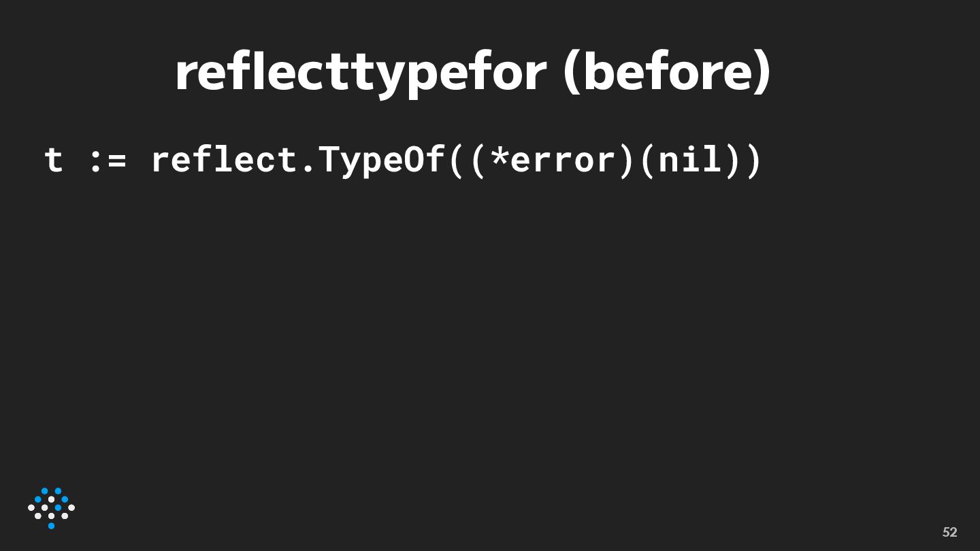Click the asterisk before "error"
Screen dimensions: 980x551
pos(499,156)
